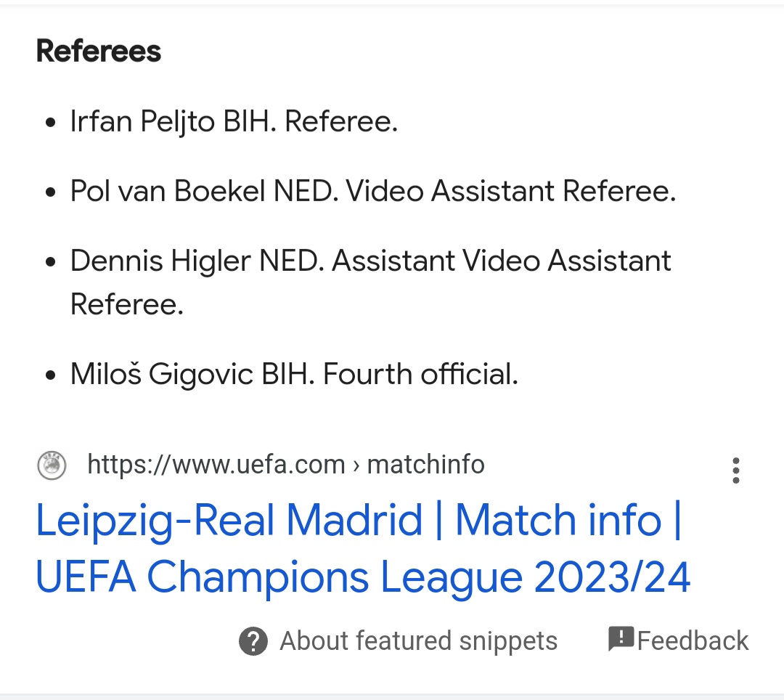Click Video Assistant Referee text
The width and height of the screenshot is (784, 700).
pos(510,191)
